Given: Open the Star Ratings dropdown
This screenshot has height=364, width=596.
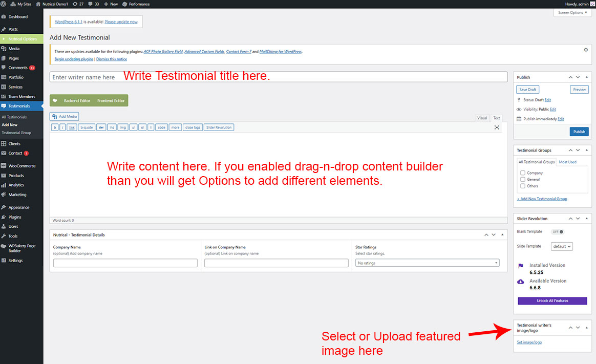Looking at the screenshot, I should 427,263.
